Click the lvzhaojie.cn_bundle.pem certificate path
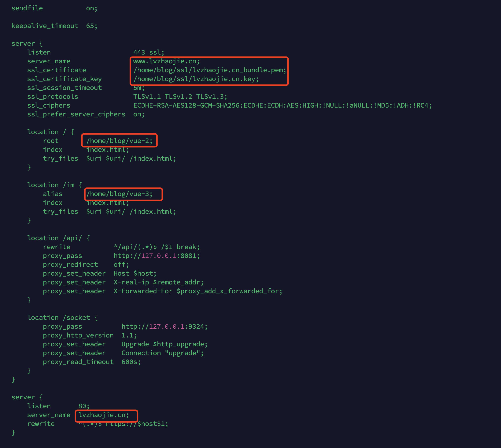The height and width of the screenshot is (448, 501). (x=210, y=70)
